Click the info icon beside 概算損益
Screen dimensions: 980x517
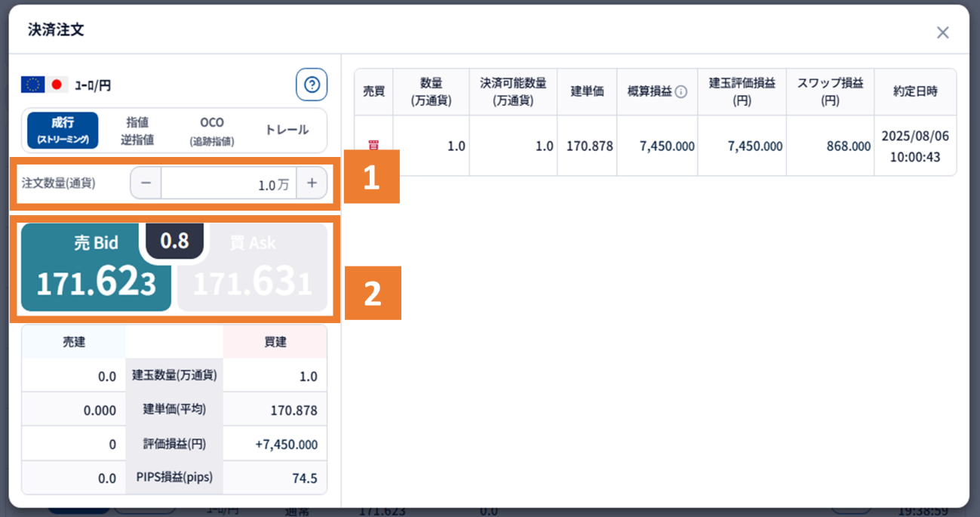(x=680, y=92)
